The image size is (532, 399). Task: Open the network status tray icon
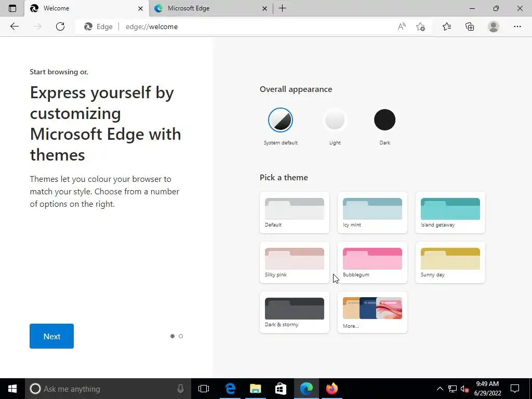[453, 389]
